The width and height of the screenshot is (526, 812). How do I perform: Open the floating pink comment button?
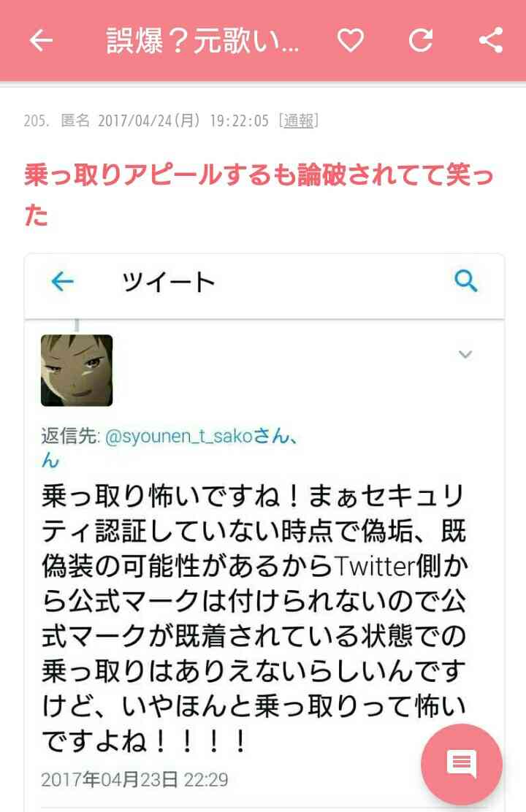[462, 764]
